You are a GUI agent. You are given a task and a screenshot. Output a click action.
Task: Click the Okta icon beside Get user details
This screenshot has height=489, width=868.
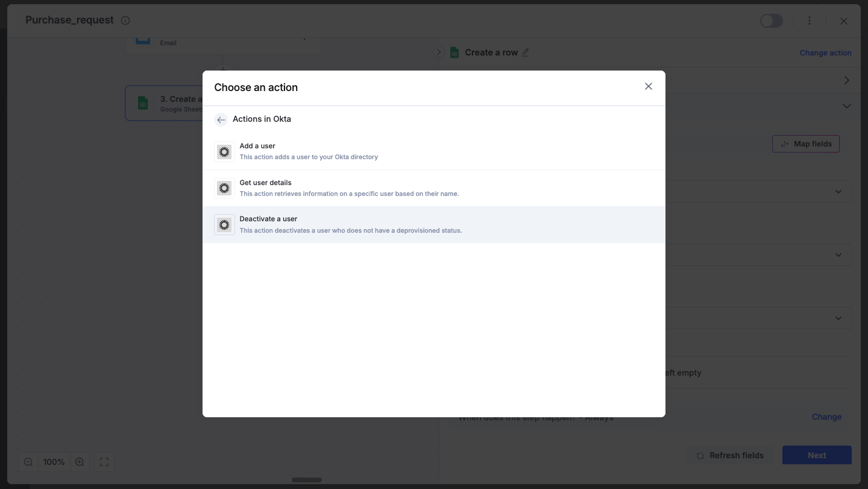[x=224, y=188]
